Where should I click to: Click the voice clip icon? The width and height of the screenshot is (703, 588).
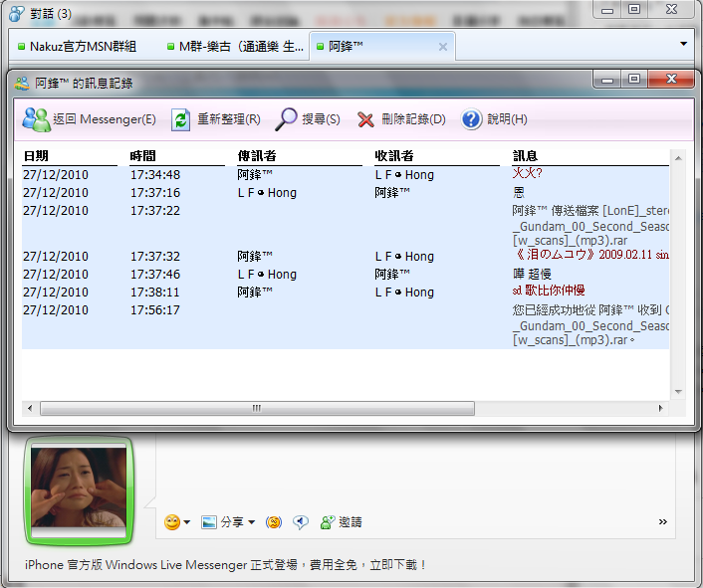[300, 522]
